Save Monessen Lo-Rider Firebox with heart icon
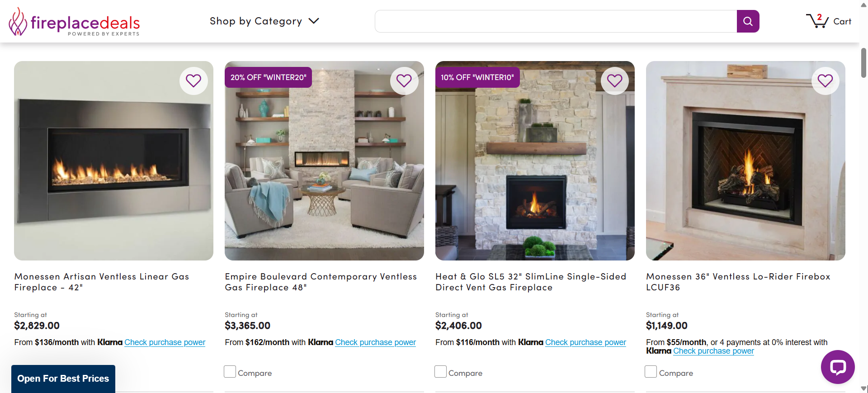The width and height of the screenshot is (868, 393). click(826, 81)
